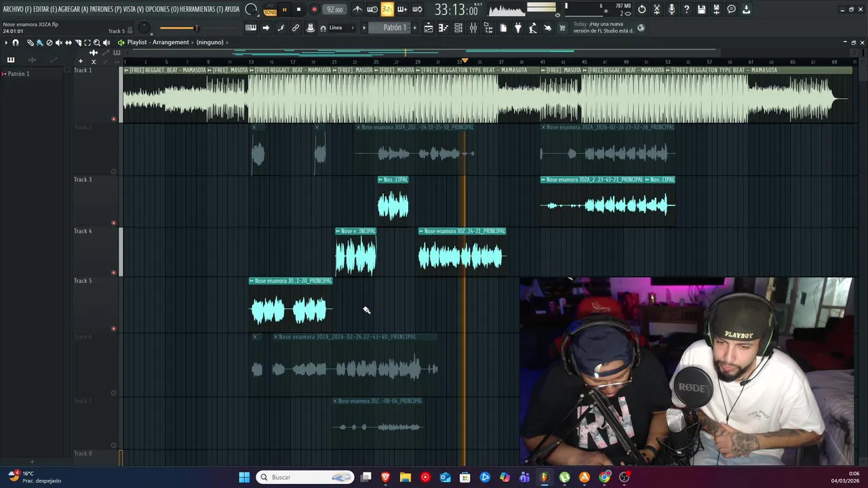Arm the red record button

(314, 9)
